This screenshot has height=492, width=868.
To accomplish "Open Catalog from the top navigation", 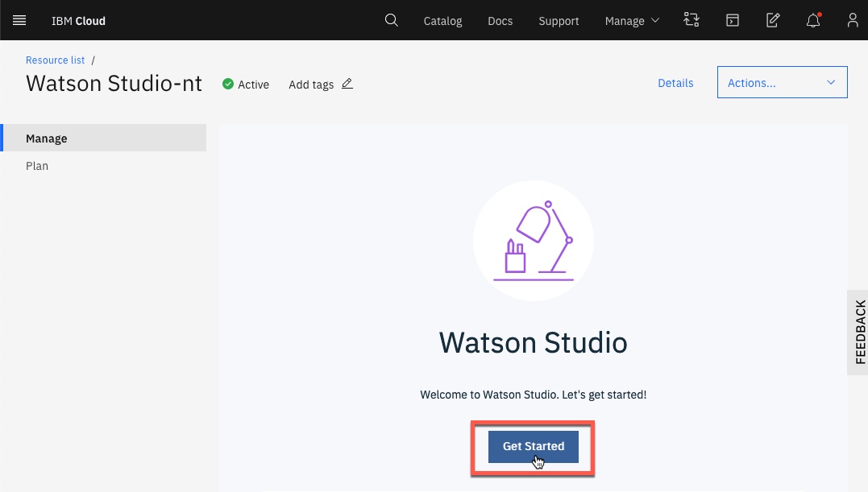I will tap(442, 21).
